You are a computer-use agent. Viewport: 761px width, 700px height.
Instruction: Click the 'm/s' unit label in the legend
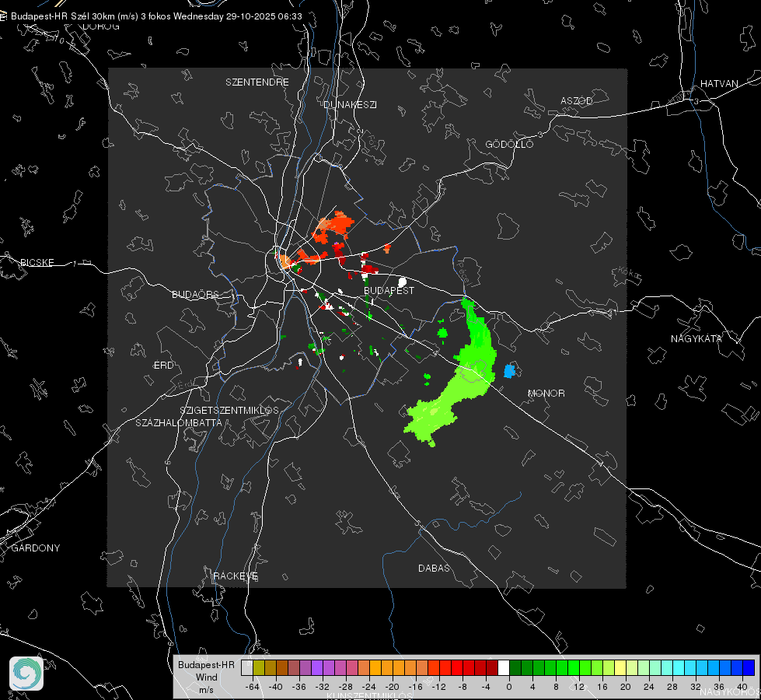[206, 689]
